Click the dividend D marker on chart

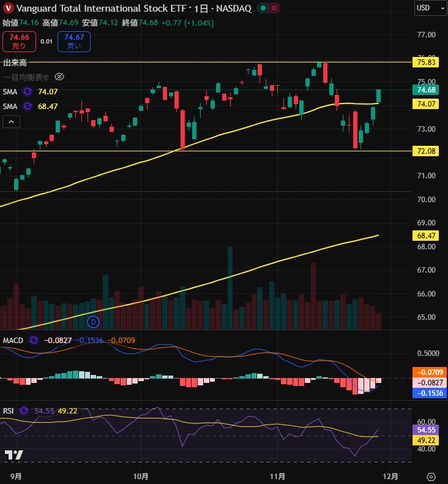[x=93, y=321]
